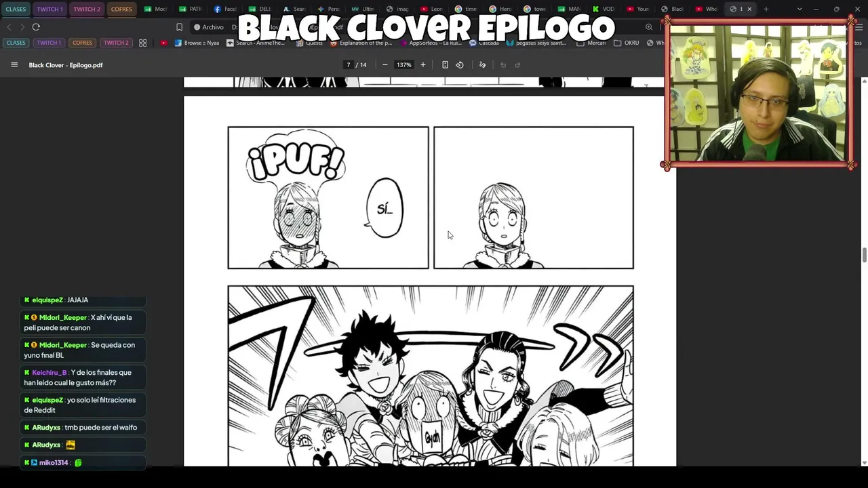Open the COFRES bookmark folder
Image resolution: width=868 pixels, height=488 pixels.
tap(82, 43)
